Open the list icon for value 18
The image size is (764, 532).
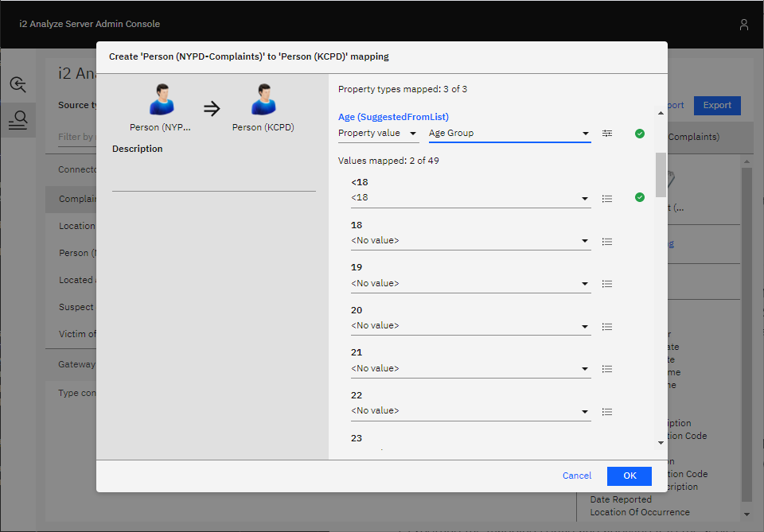click(x=607, y=241)
